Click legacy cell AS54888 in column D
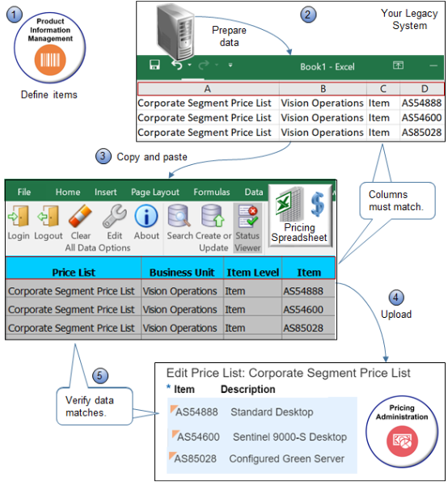Viewport: 448px width, 482px height. [x=421, y=103]
